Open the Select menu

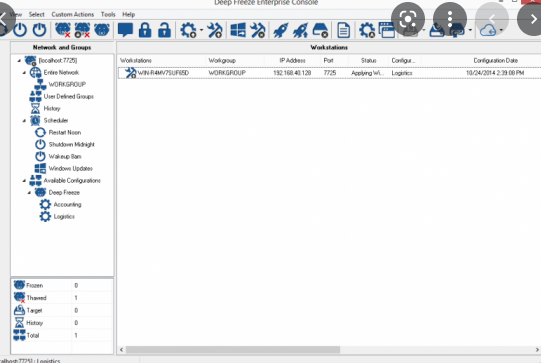click(x=37, y=14)
